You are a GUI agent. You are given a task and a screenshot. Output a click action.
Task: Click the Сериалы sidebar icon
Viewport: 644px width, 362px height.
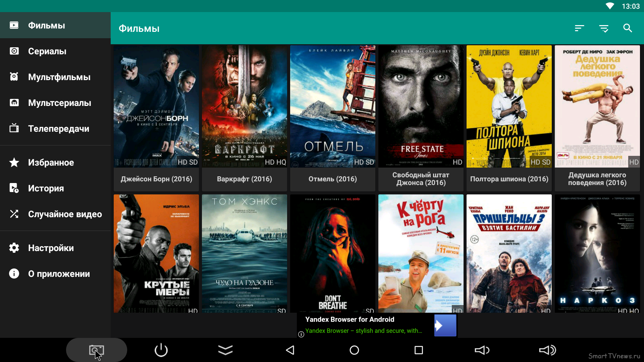(14, 51)
